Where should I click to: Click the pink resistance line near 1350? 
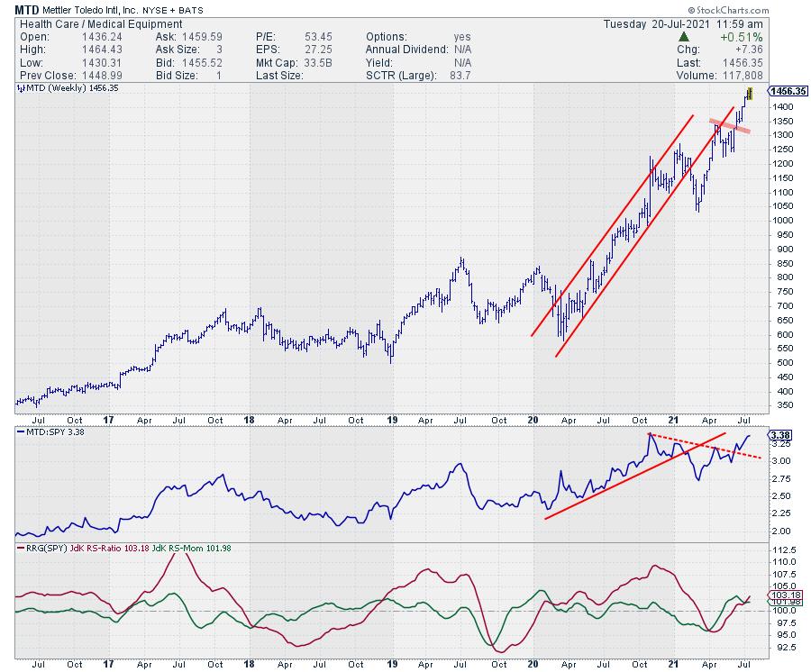728,126
